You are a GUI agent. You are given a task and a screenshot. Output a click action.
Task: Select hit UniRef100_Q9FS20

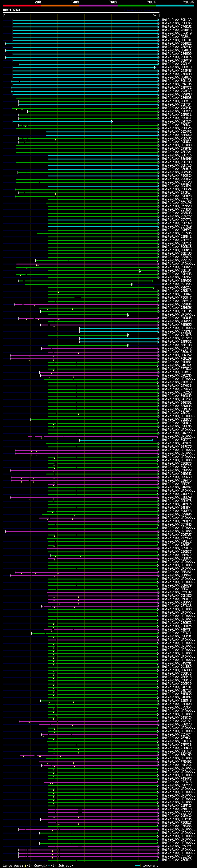click(176, 121)
